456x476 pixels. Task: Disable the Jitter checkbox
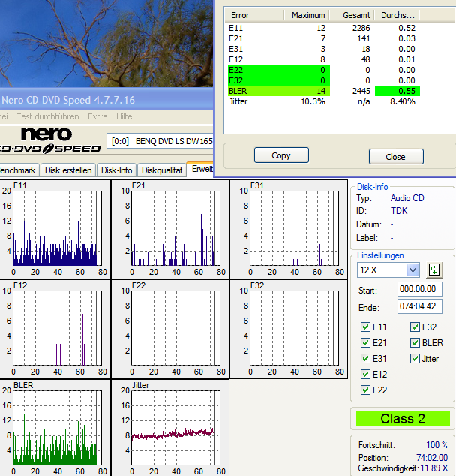(x=415, y=358)
